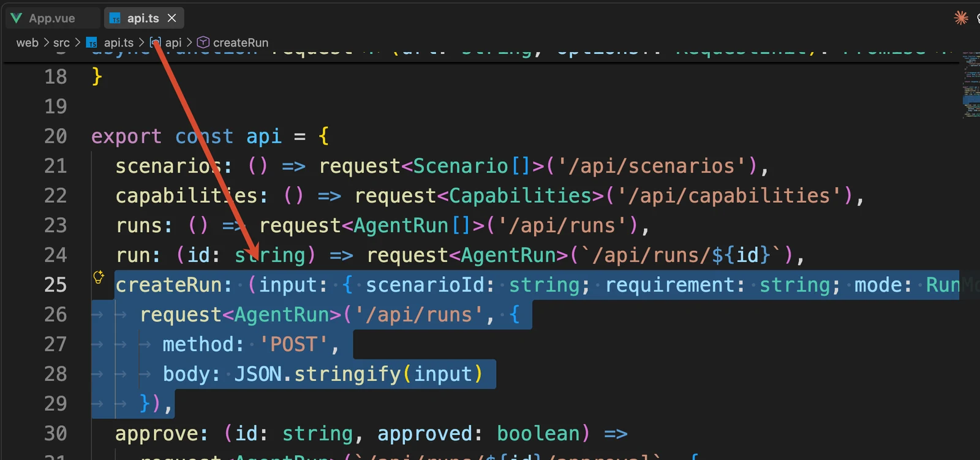The height and width of the screenshot is (460, 980).
Task: Click the 'export' keyword on line 20
Action: coord(127,136)
